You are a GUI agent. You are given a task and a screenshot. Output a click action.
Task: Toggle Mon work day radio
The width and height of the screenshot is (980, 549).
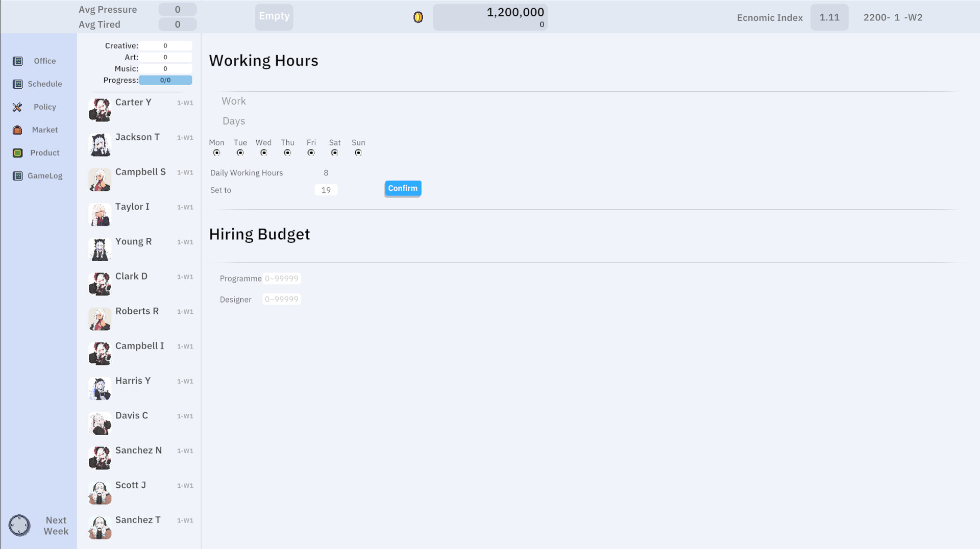coord(216,153)
